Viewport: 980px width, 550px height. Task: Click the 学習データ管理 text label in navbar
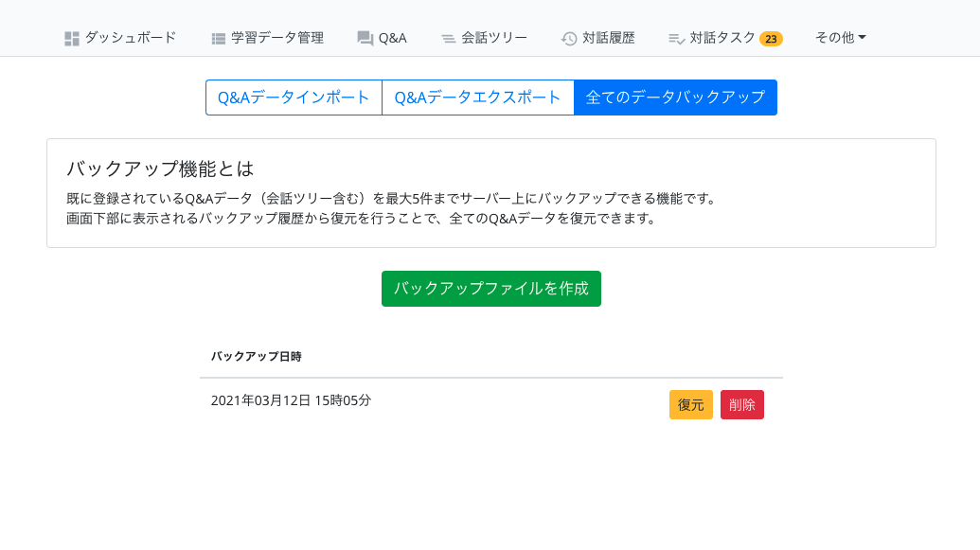[x=277, y=38]
